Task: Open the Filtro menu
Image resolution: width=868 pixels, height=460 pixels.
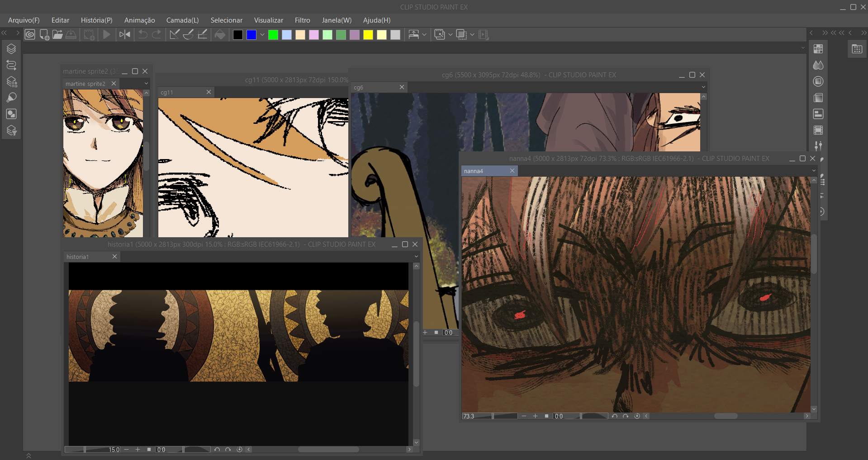Action: tap(302, 20)
